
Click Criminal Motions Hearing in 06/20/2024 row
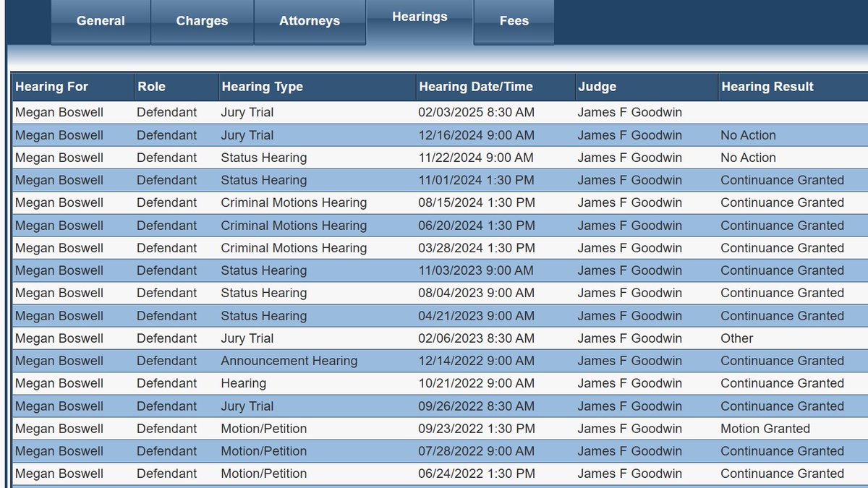pyautogui.click(x=294, y=226)
